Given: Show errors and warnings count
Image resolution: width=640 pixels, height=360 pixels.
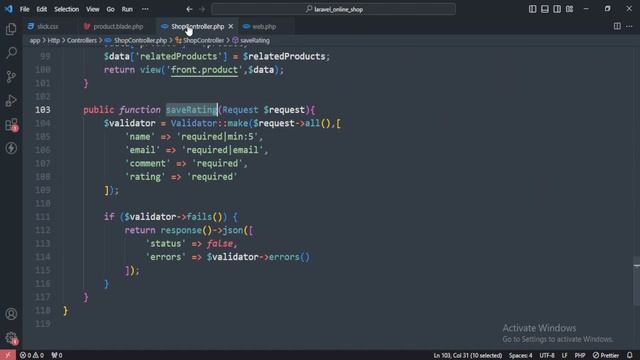Looking at the screenshot, I should click(x=31, y=355).
